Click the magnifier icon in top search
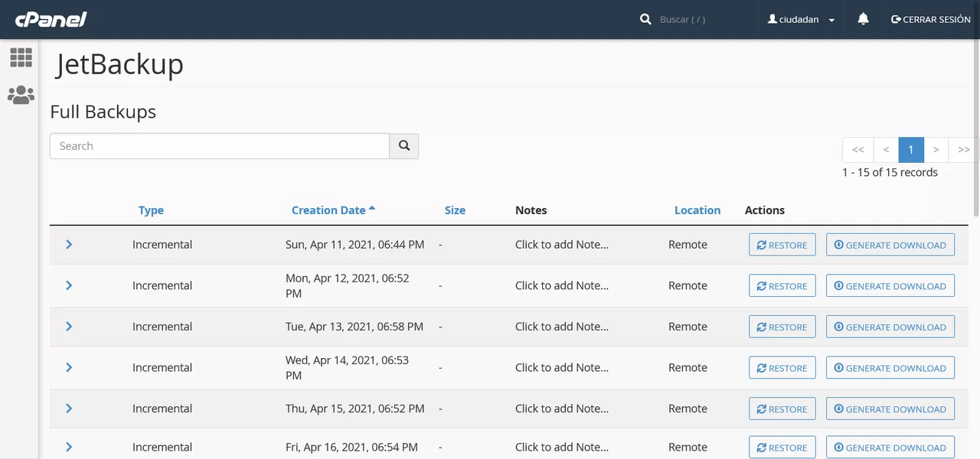The width and height of the screenshot is (980, 459). coord(645,19)
